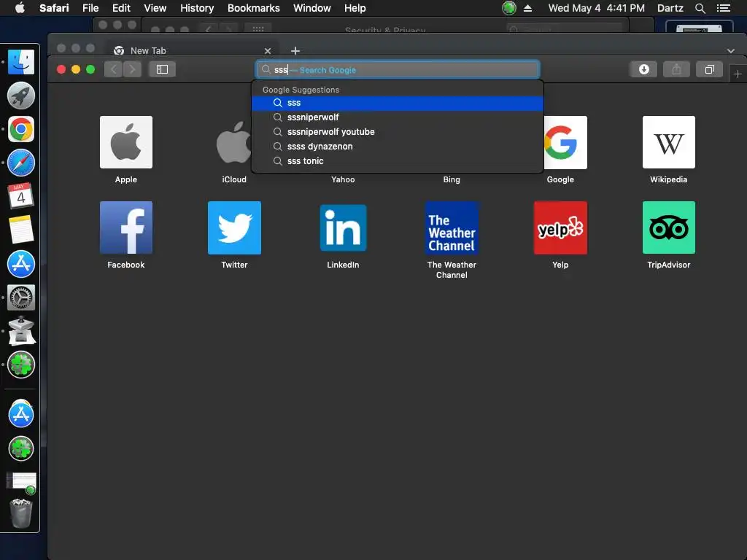Open the Trash in the Dock
The width and height of the screenshot is (747, 560).
[x=21, y=514]
